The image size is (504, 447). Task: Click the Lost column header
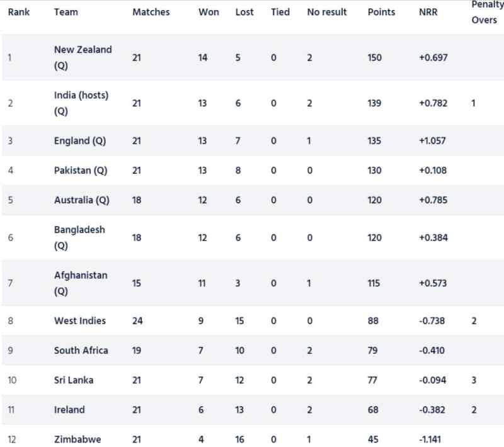[x=244, y=12]
